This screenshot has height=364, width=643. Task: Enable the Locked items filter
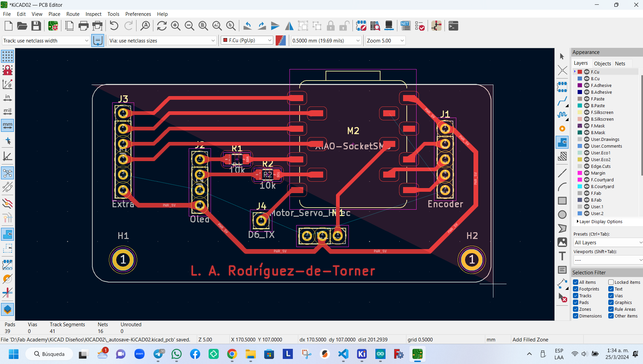coord(611,282)
